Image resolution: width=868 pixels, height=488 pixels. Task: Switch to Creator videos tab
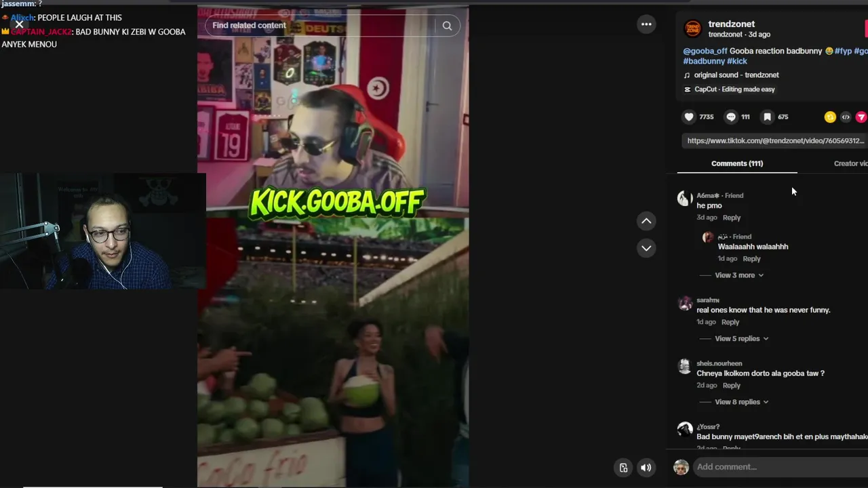pos(850,163)
